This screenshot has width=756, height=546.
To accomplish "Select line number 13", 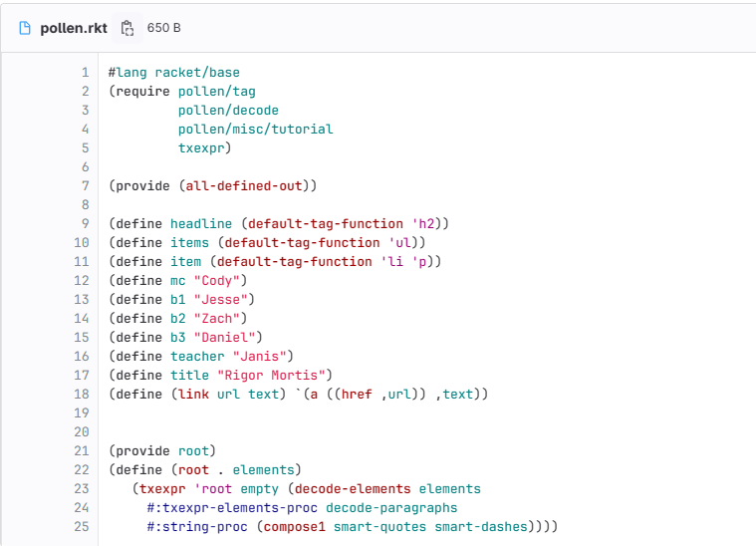I will click(x=82, y=299).
